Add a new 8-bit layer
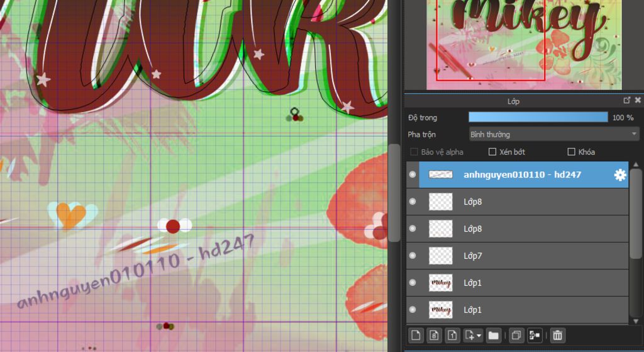This screenshot has width=644, height=352. (x=434, y=336)
